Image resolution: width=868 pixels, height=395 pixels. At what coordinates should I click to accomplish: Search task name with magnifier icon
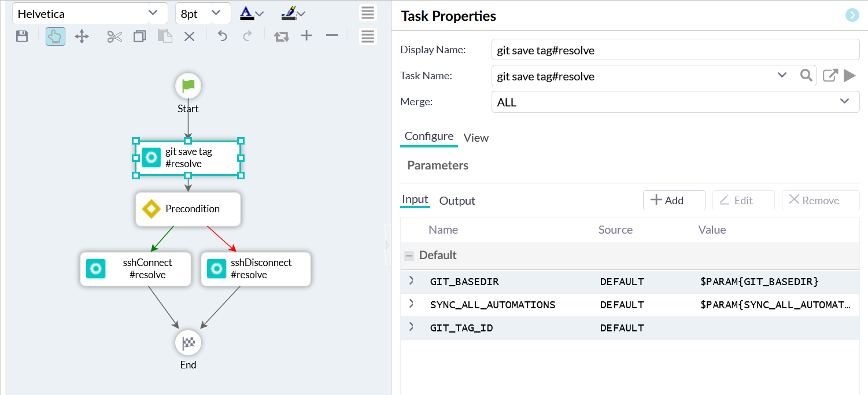coord(806,75)
